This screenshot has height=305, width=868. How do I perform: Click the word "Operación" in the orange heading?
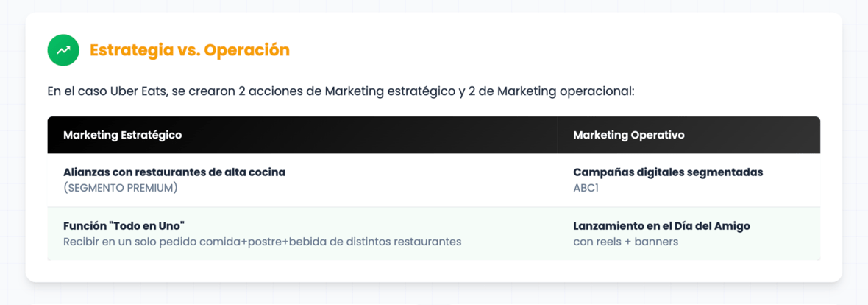247,50
